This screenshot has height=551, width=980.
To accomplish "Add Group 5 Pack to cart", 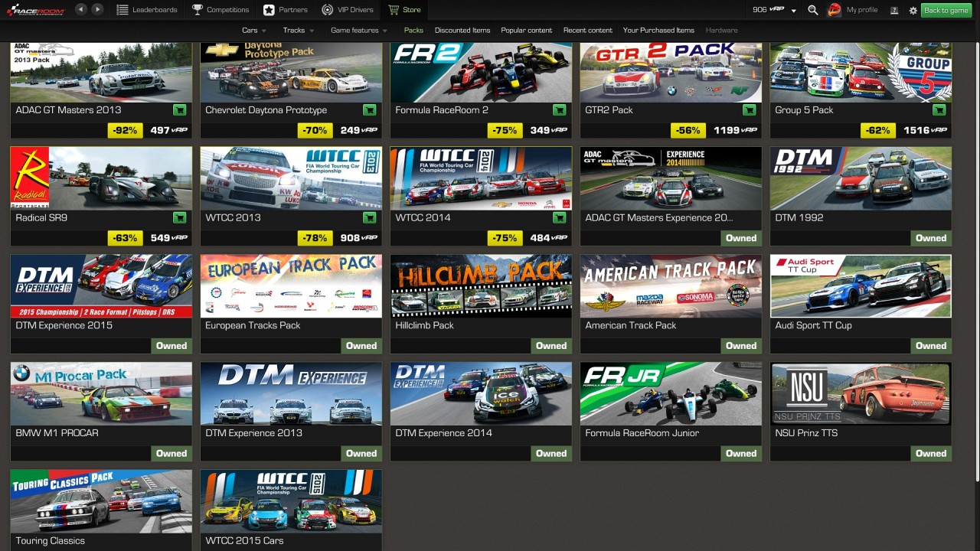I will (939, 110).
